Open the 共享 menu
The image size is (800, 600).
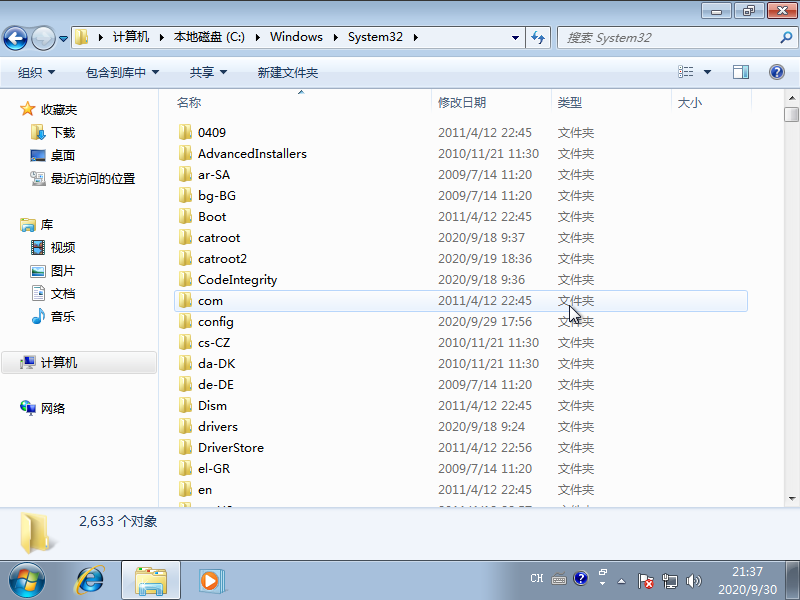point(208,72)
